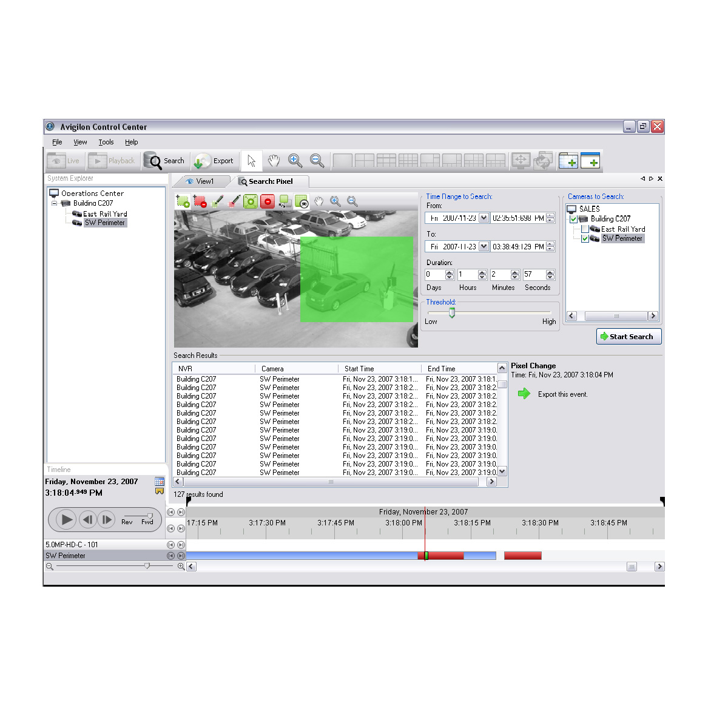Click the Export toolbar button
The width and height of the screenshot is (728, 728).
point(214,161)
